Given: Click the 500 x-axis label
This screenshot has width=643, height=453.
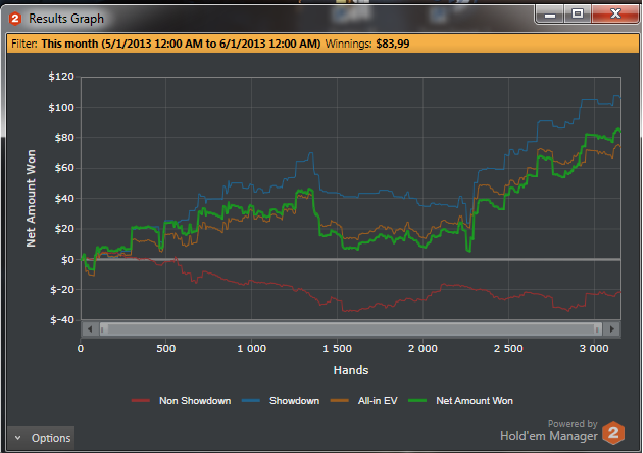Looking at the screenshot, I should point(166,349).
